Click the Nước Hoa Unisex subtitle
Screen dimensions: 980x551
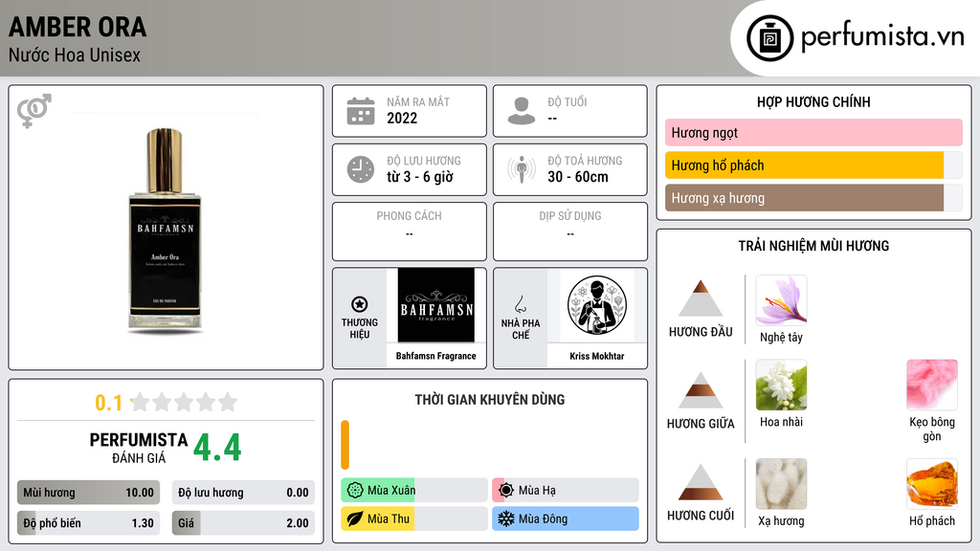point(75,55)
